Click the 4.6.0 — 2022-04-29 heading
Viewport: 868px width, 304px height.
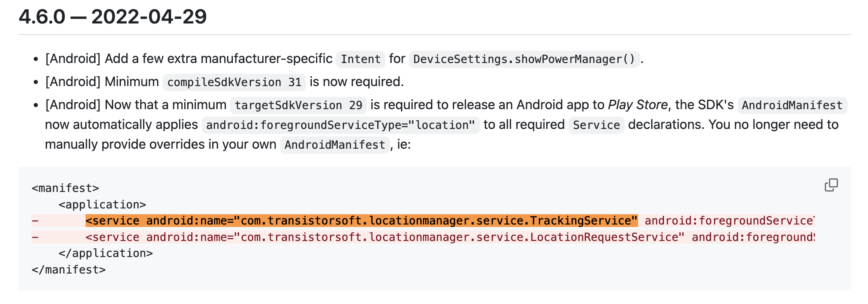point(113,17)
